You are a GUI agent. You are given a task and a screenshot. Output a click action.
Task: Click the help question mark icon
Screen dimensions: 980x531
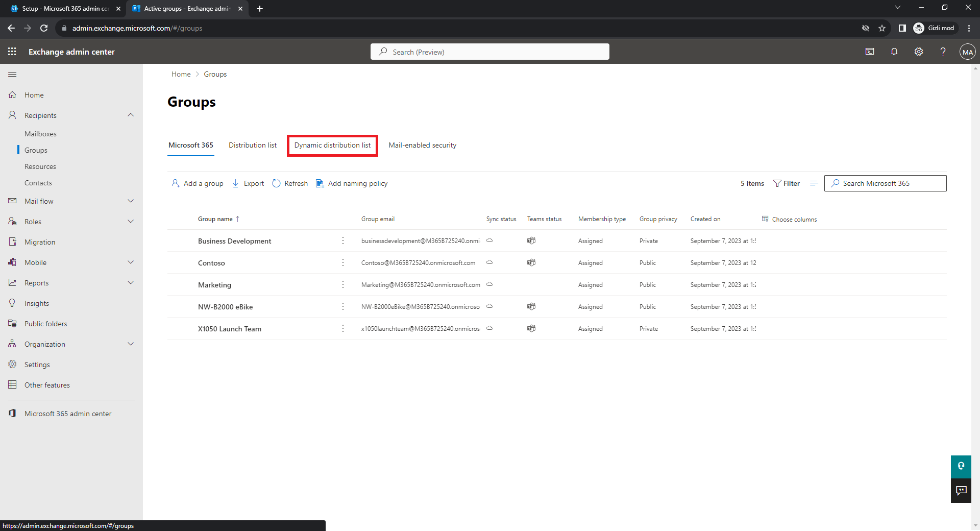943,52
